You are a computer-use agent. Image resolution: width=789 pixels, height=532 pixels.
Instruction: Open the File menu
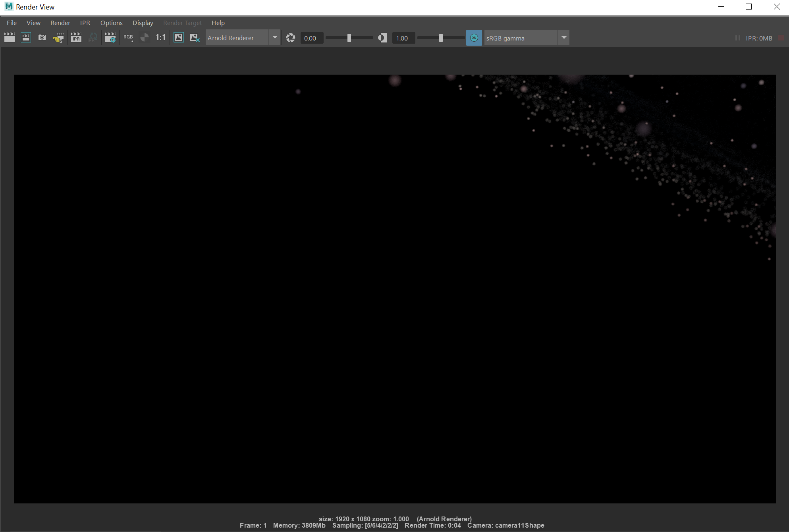point(12,23)
